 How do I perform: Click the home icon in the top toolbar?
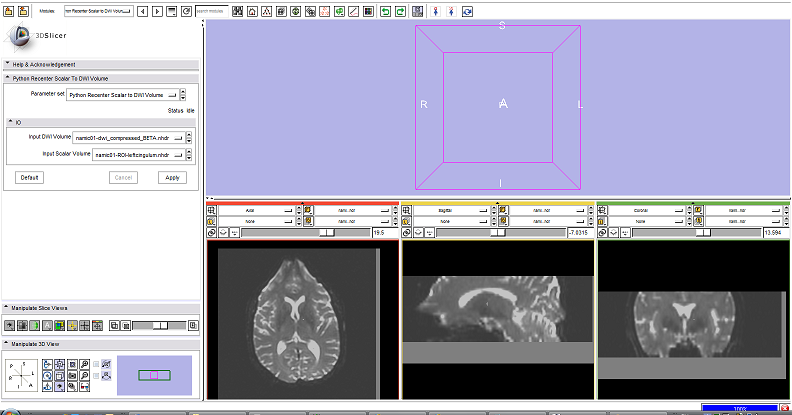coord(252,10)
